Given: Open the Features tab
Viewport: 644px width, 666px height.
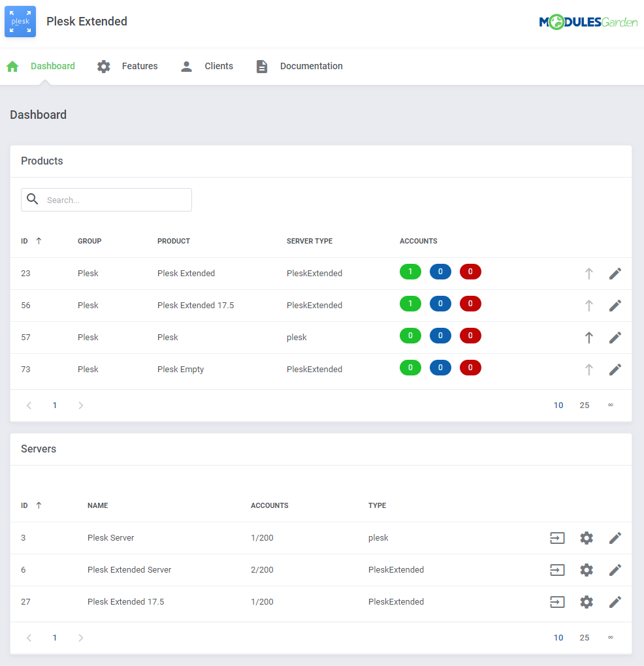Looking at the screenshot, I should [x=140, y=66].
